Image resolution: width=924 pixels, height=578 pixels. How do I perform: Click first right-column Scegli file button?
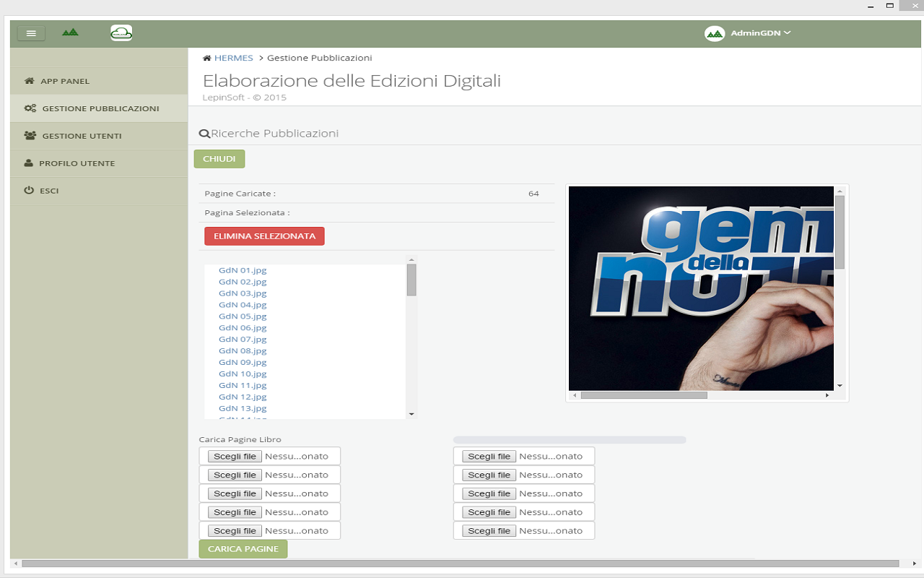tap(489, 457)
